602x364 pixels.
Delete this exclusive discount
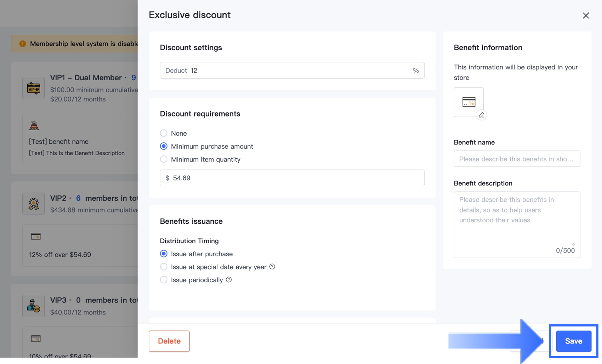(169, 341)
